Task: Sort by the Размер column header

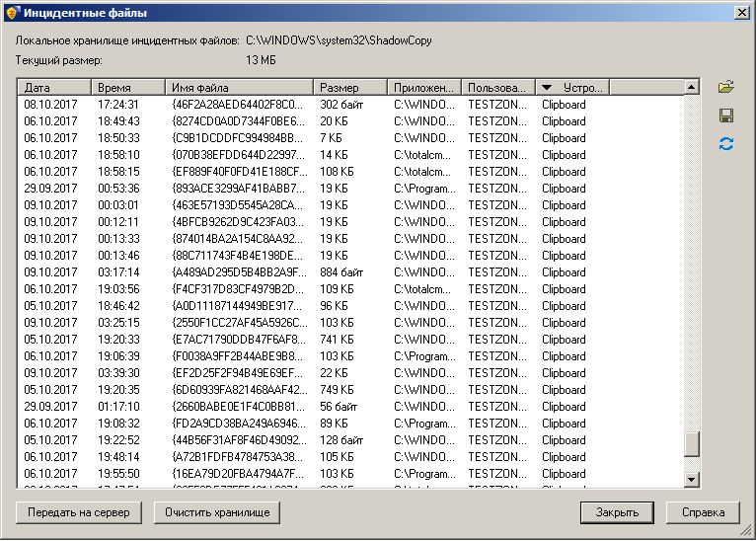Action: pyautogui.click(x=350, y=88)
